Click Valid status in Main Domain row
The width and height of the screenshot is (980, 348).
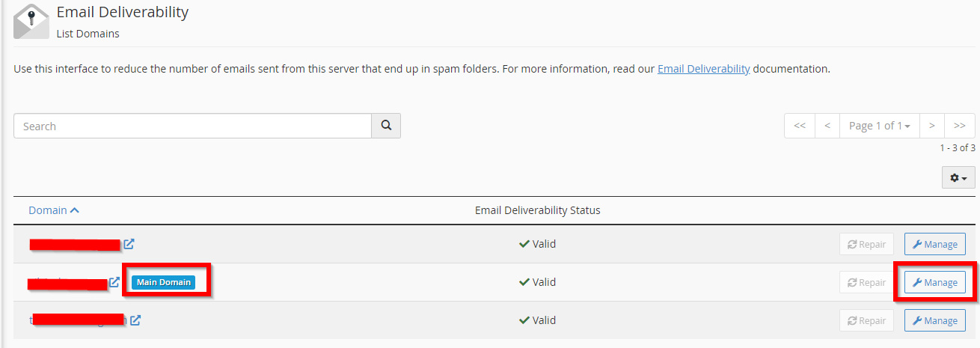(x=537, y=282)
